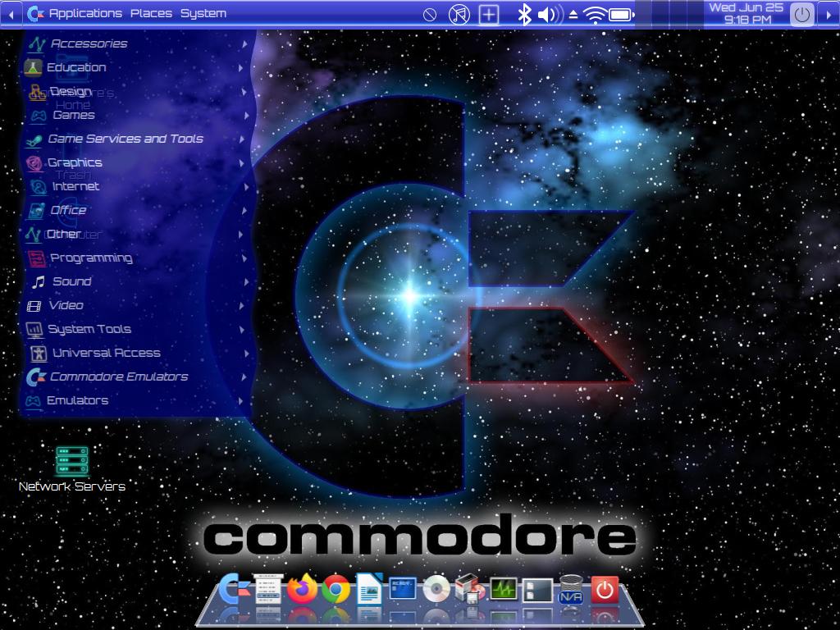Click the battery status icon
The image size is (840, 630).
coord(622,15)
